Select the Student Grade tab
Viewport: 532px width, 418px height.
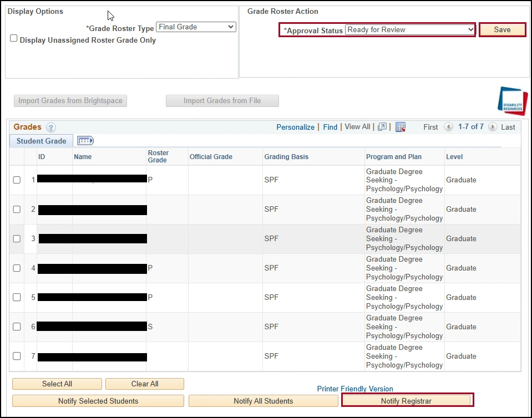tap(42, 141)
